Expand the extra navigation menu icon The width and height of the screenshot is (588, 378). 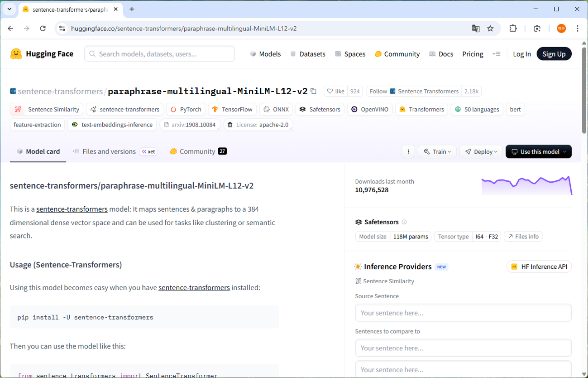pos(497,54)
